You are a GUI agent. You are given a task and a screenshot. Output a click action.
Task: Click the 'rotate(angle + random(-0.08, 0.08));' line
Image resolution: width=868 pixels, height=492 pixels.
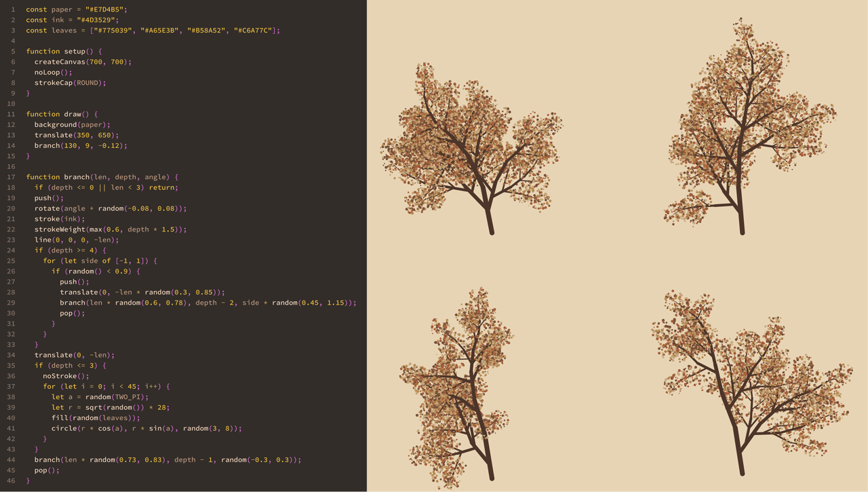(111, 208)
